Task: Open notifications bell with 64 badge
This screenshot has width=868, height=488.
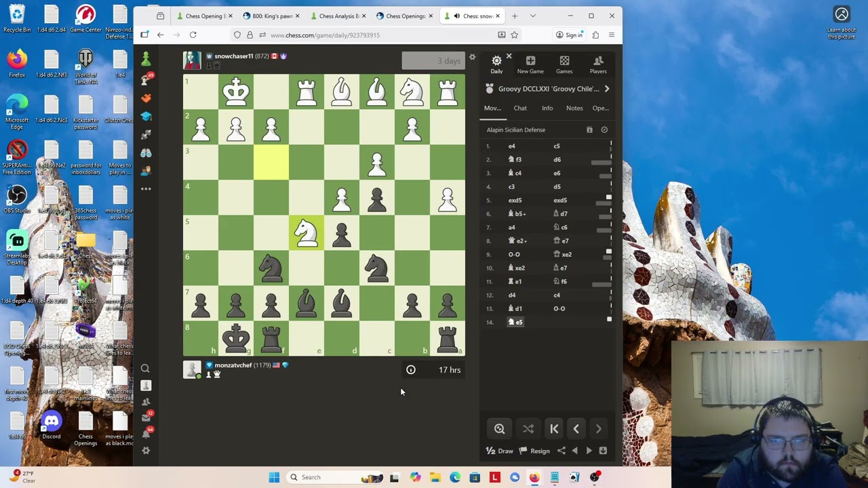Action: 146,434
